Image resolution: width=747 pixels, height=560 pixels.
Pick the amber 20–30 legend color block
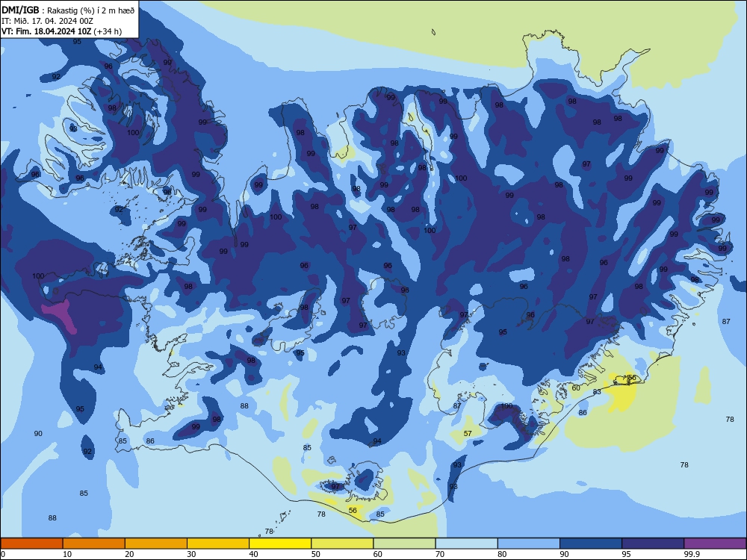click(156, 544)
